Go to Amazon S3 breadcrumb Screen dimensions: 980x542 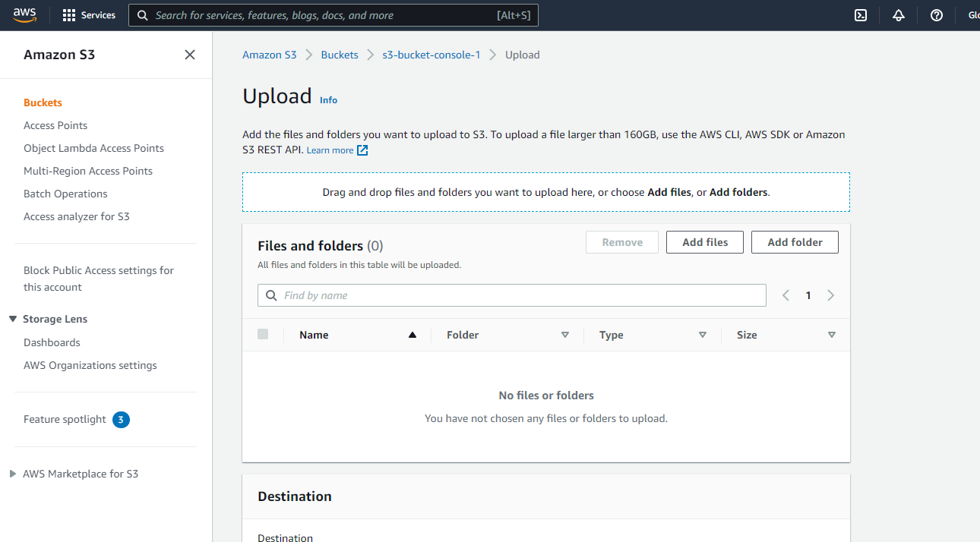tap(270, 55)
